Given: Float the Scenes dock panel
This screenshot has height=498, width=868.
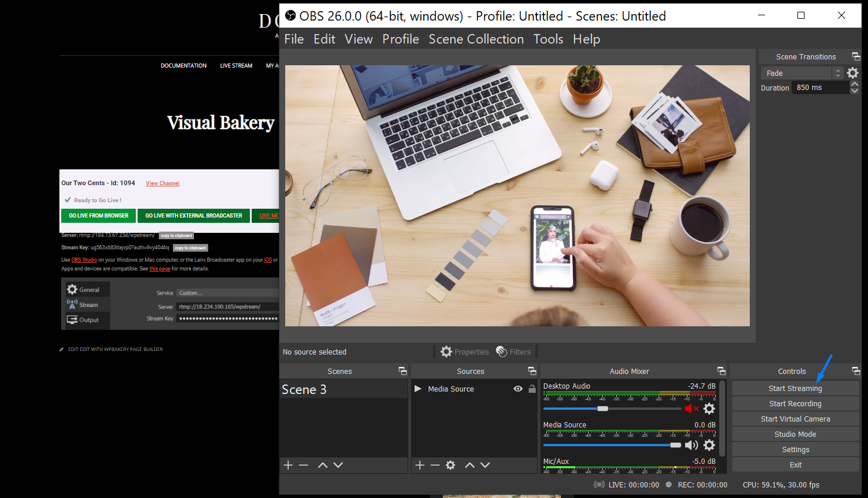Looking at the screenshot, I should tap(403, 371).
